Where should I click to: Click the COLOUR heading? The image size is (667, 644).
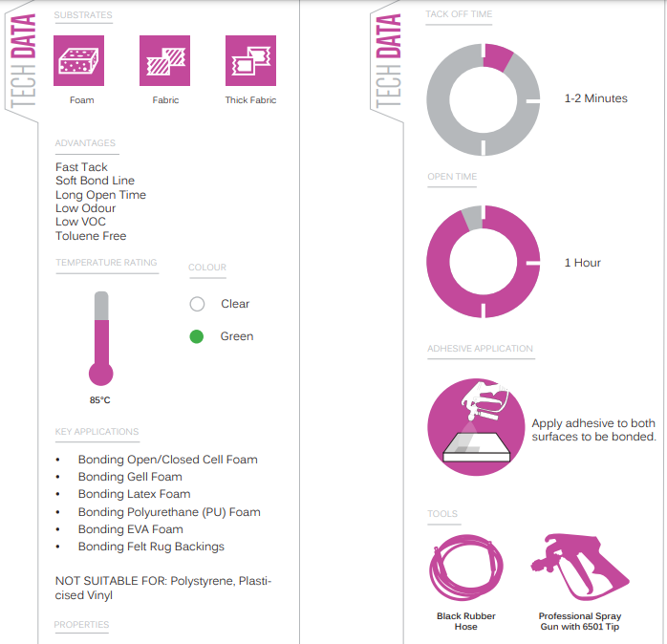(207, 268)
